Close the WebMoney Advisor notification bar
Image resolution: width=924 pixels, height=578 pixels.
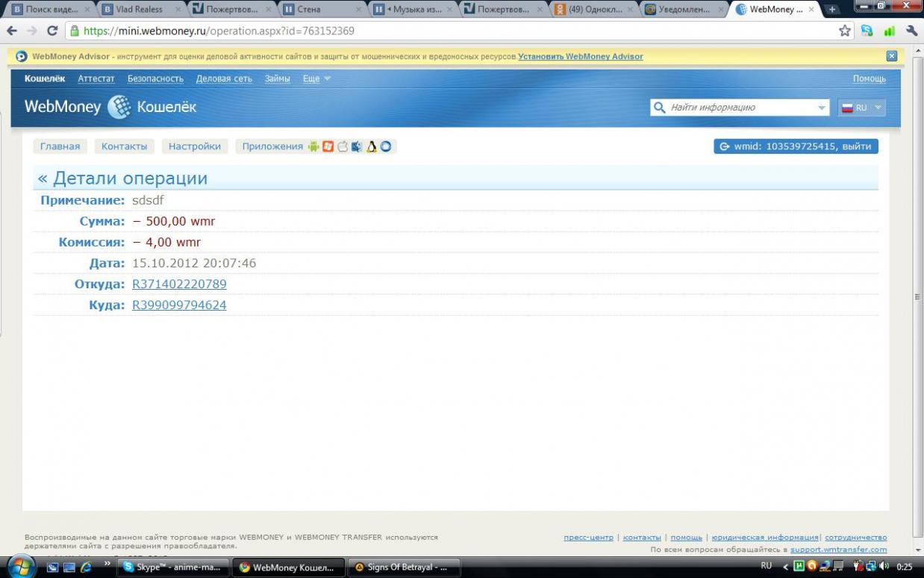click(x=892, y=56)
